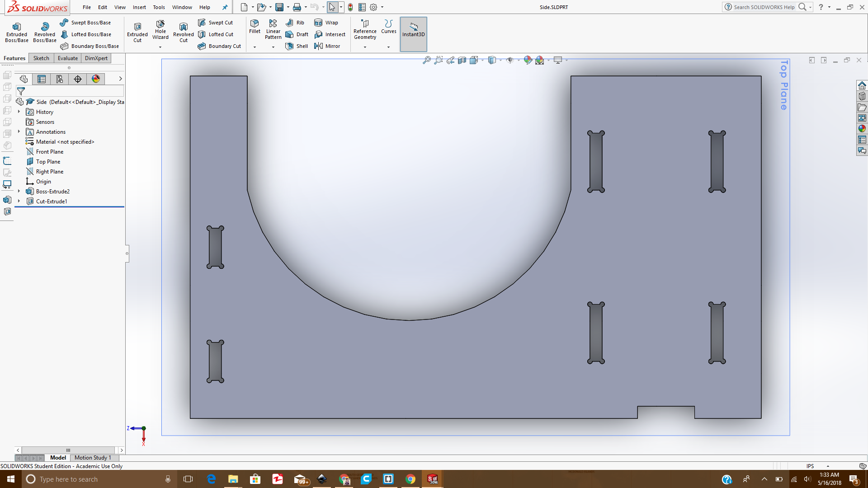Click the Search SOLIDWORKS Help field
The height and width of the screenshot is (488, 868).
764,7
